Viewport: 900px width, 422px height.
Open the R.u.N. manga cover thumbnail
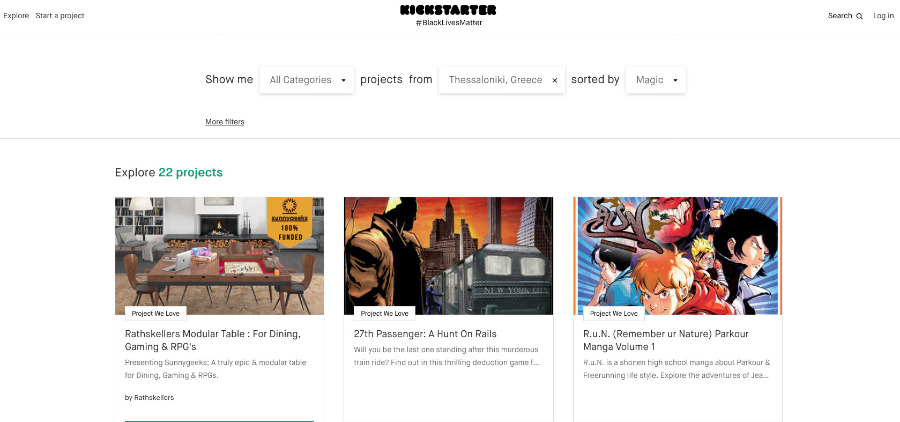(678, 255)
